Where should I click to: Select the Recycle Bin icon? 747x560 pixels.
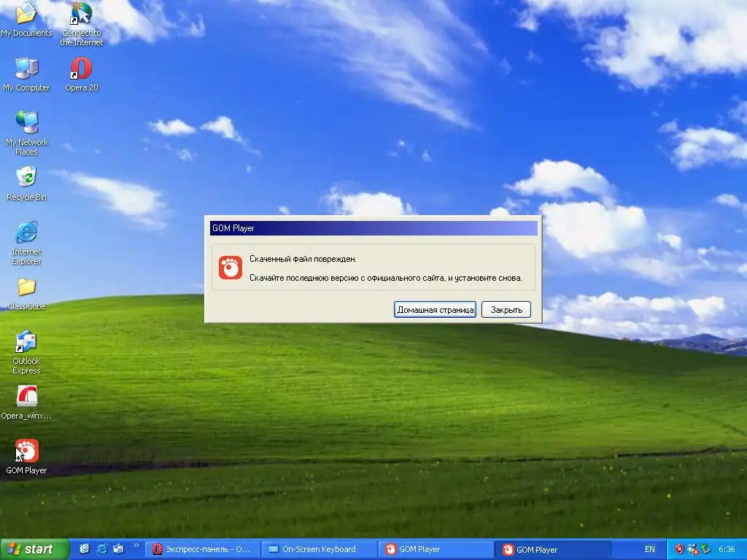pyautogui.click(x=26, y=183)
